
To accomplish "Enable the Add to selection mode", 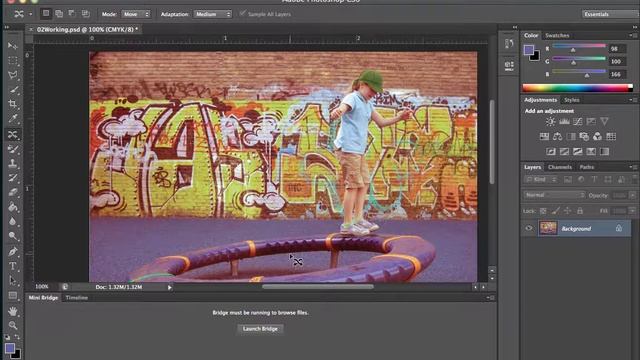I will (59, 13).
